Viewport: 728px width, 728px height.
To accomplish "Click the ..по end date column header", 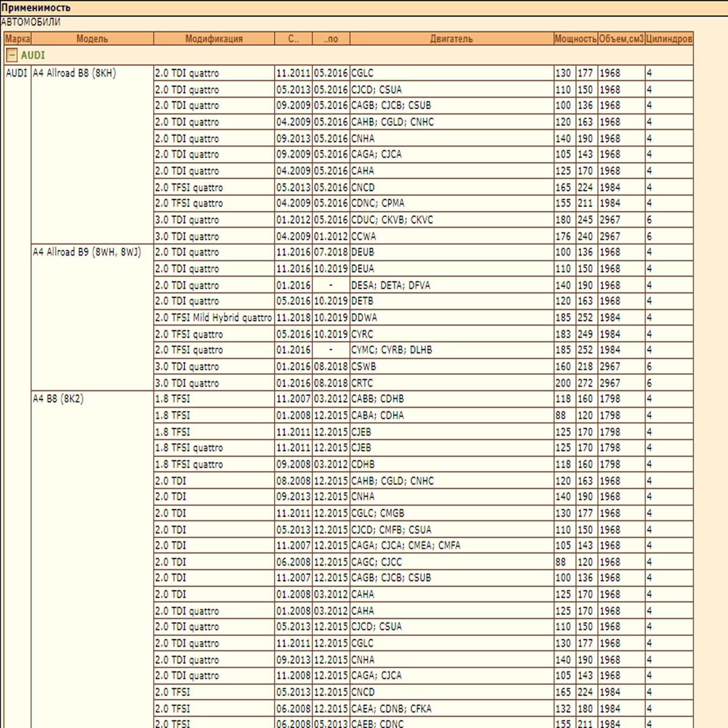I will pyautogui.click(x=331, y=39).
